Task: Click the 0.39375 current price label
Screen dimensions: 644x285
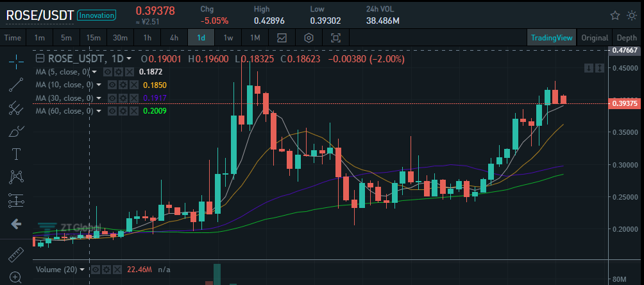Action: tap(624, 103)
